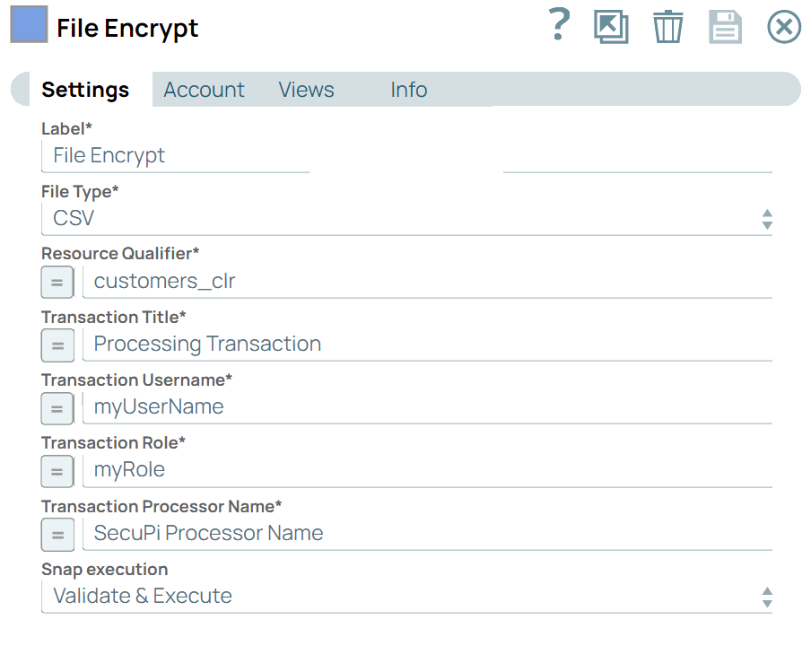
Task: Save the snap settings with the disk icon
Action: pos(726,26)
